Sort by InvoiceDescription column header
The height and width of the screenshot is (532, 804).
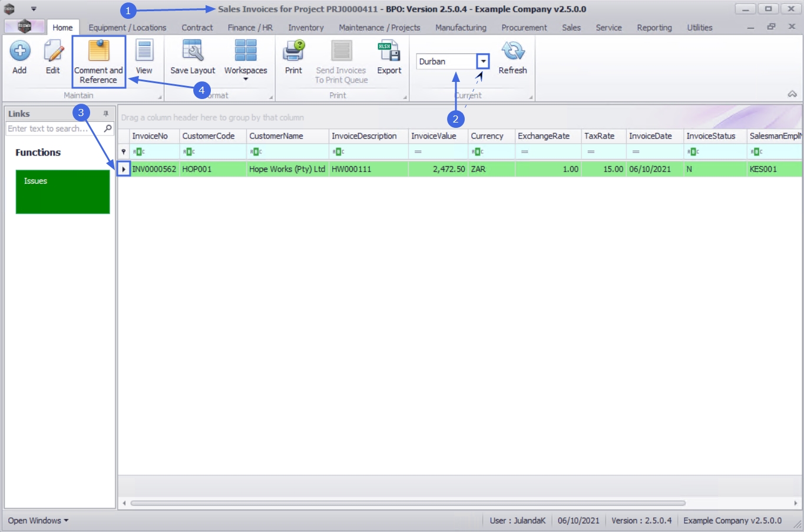point(368,136)
